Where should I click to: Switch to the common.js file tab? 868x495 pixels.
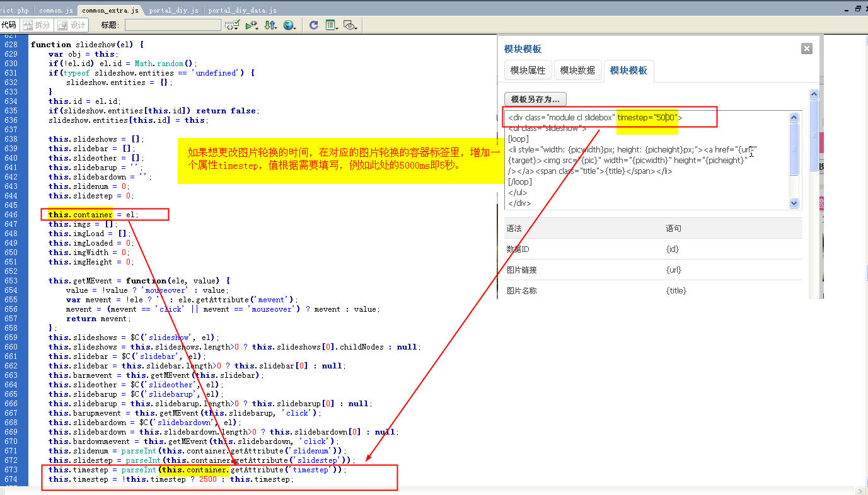pyautogui.click(x=55, y=11)
